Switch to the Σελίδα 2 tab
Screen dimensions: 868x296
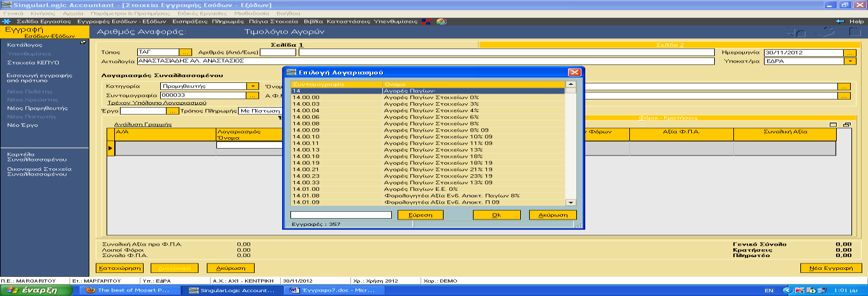click(670, 45)
